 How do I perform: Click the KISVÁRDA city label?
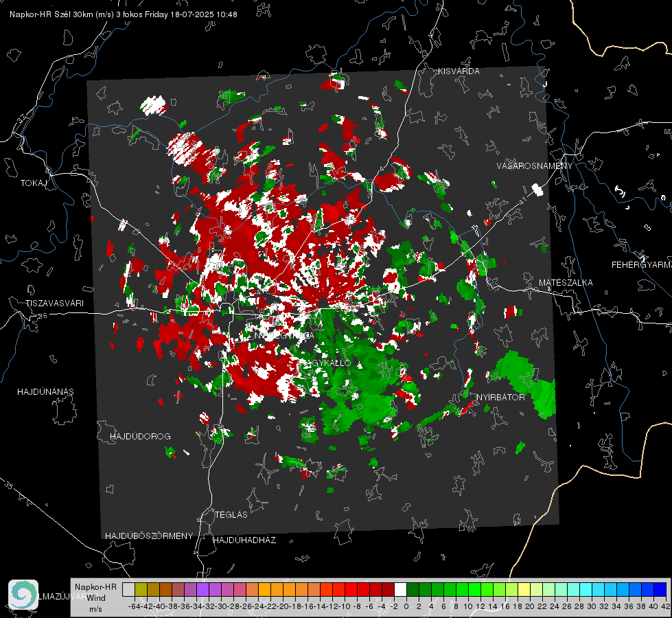click(459, 71)
